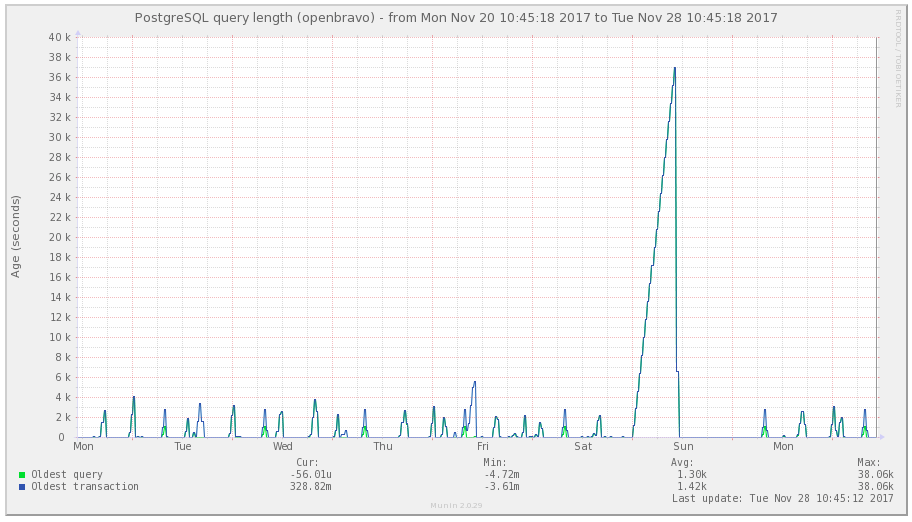Click the Age (seconds) vertical axis title
This screenshot has width=912, height=522.
pos(16,236)
